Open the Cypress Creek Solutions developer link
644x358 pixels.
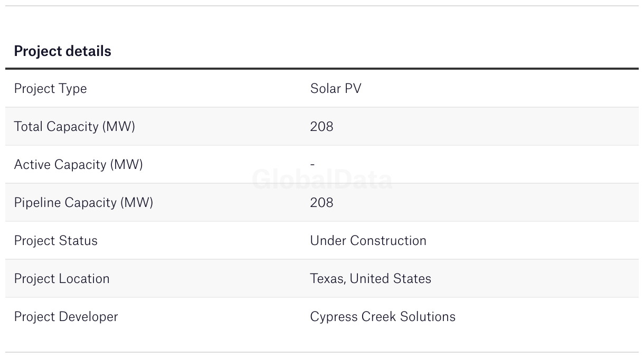pyautogui.click(x=383, y=317)
